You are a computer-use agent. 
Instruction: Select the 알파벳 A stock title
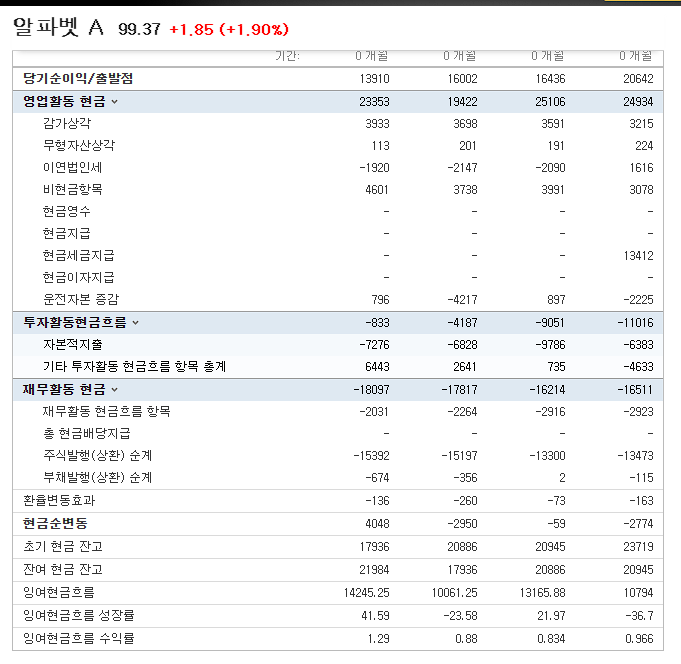59,28
